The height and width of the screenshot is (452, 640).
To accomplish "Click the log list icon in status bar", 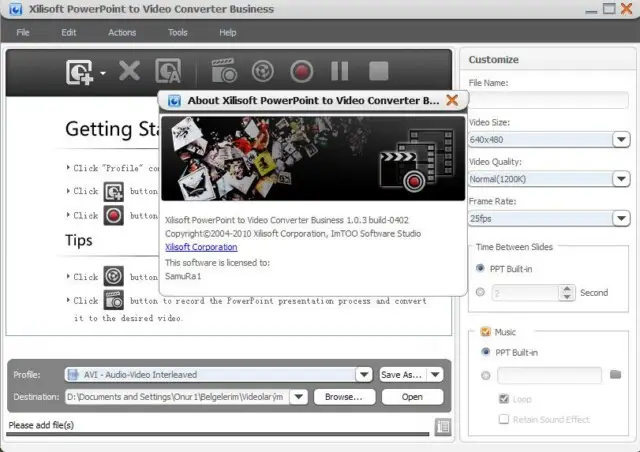I will pyautogui.click(x=443, y=427).
